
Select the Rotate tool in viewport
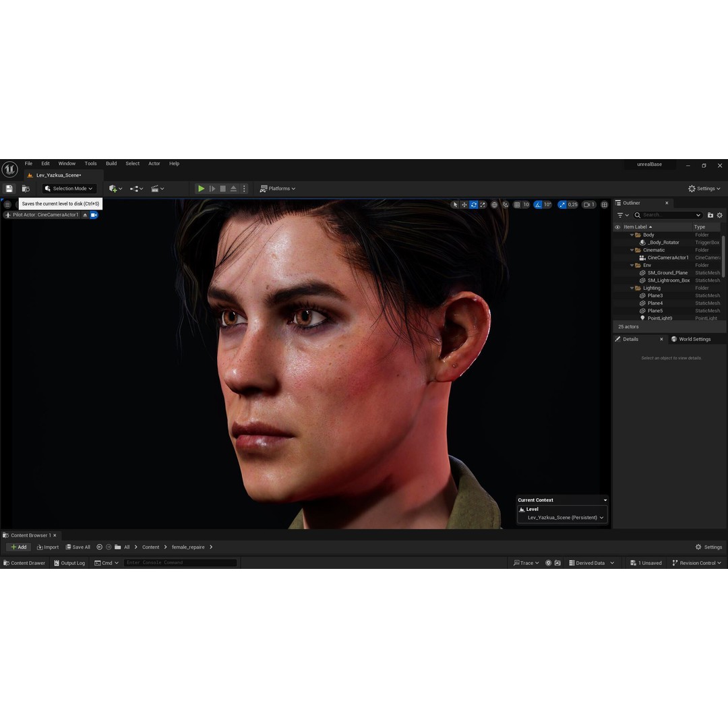474,204
